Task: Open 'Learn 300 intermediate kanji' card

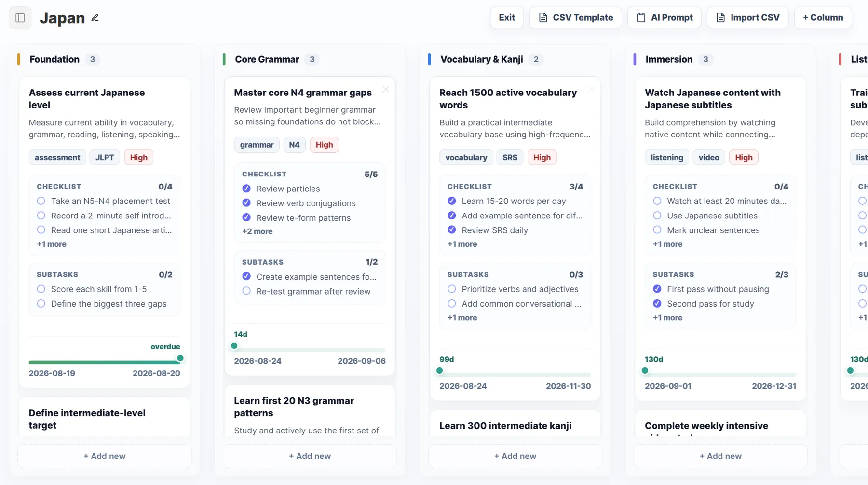Action: [515, 423]
